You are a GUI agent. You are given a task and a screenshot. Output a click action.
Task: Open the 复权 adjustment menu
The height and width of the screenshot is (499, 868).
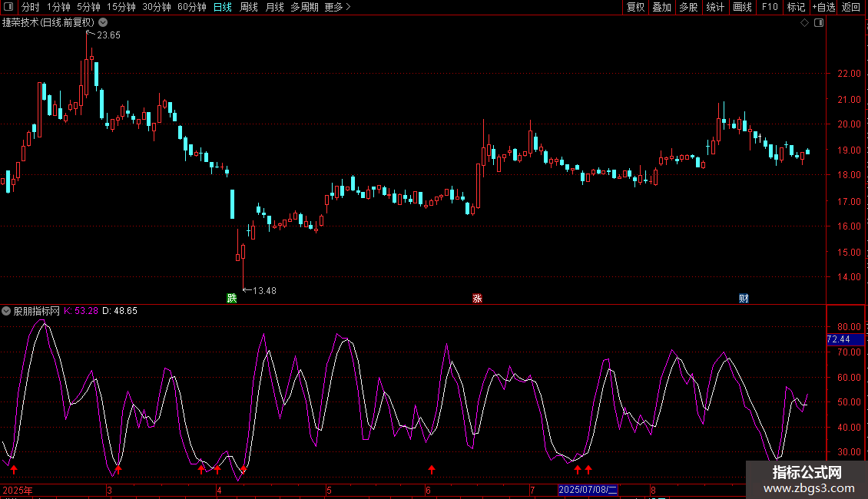tap(635, 7)
